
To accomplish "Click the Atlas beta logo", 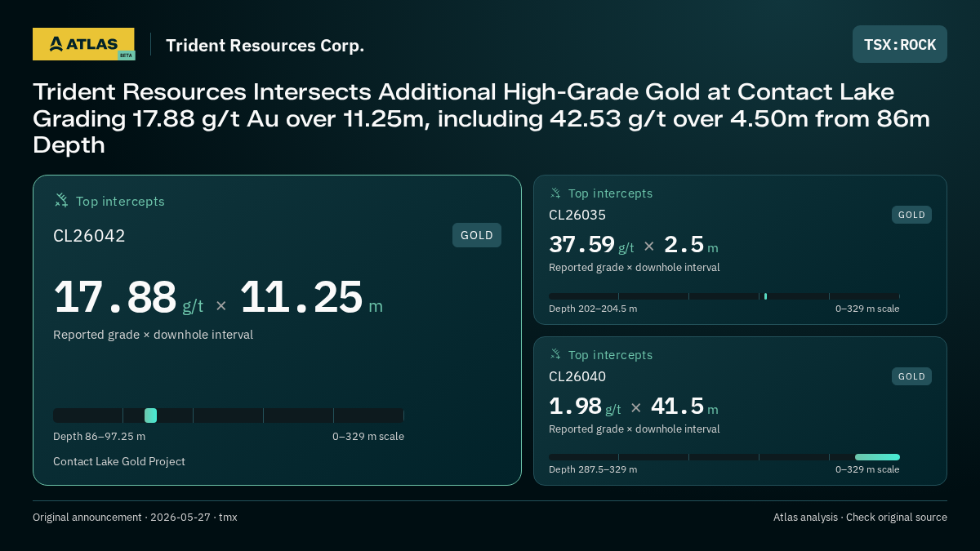I will [x=83, y=44].
